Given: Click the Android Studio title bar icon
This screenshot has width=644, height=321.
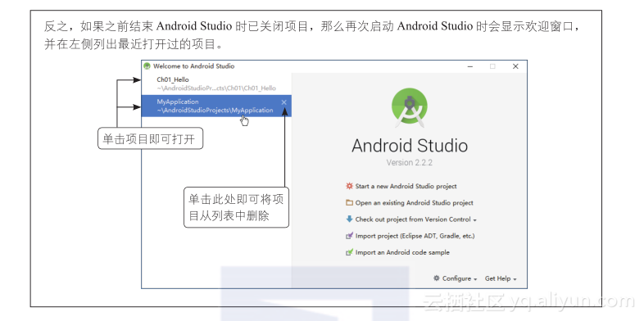Looking at the screenshot, I should pos(147,66).
